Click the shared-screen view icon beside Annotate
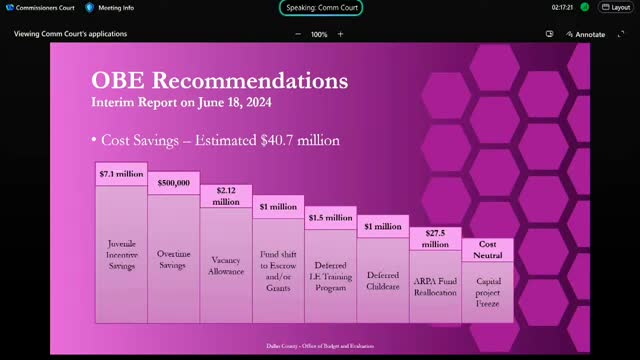This screenshot has width=640, height=360. [549, 34]
